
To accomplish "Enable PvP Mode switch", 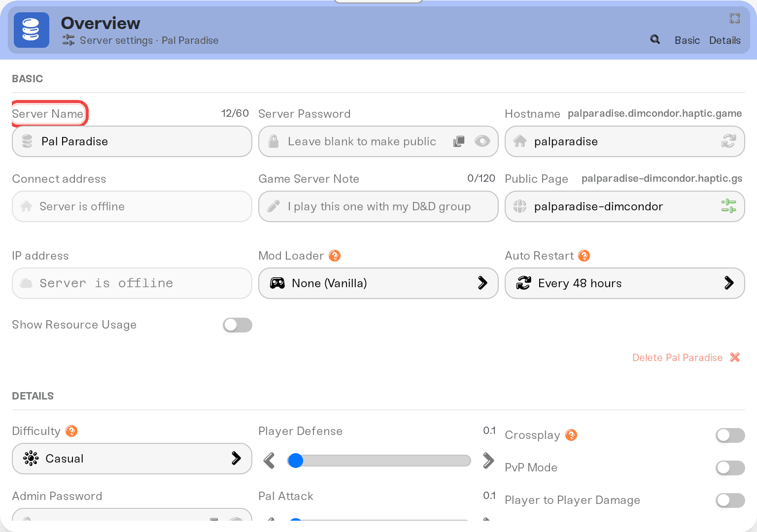I will tap(730, 468).
